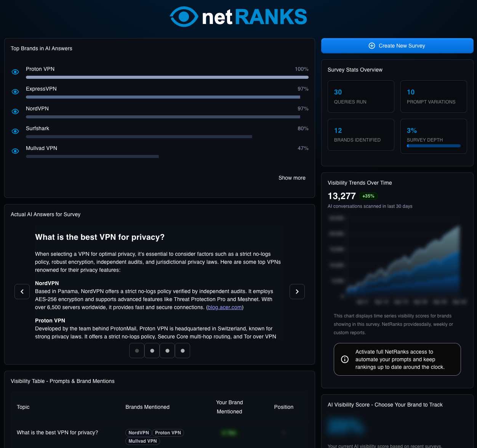The width and height of the screenshot is (477, 448).
Task: Click the netRANKS eye logo
Action: tap(184, 17)
